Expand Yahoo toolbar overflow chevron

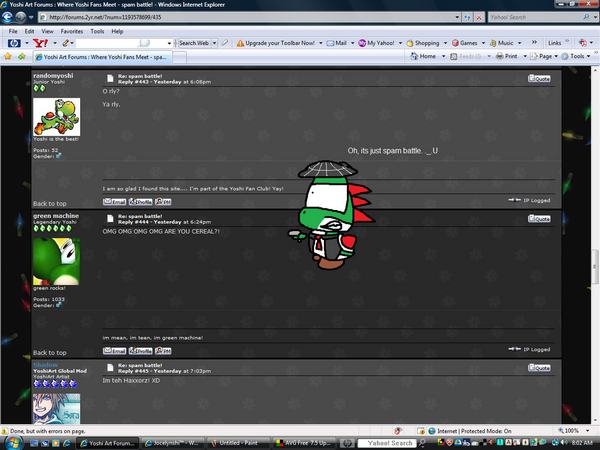click(534, 42)
